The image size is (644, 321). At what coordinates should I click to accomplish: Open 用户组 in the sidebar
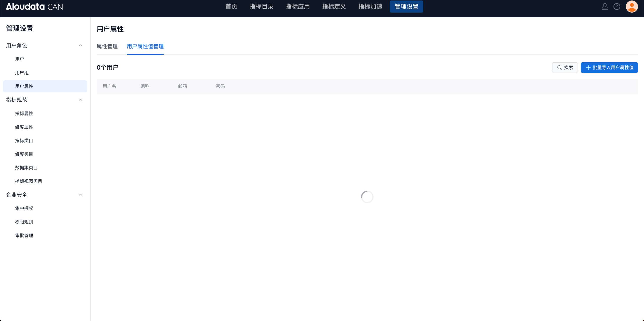22,73
